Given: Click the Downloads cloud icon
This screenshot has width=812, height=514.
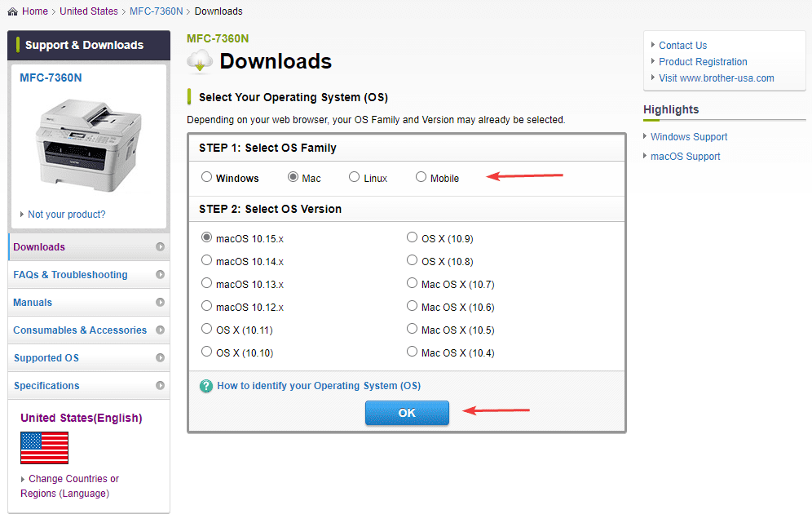Looking at the screenshot, I should click(x=200, y=62).
